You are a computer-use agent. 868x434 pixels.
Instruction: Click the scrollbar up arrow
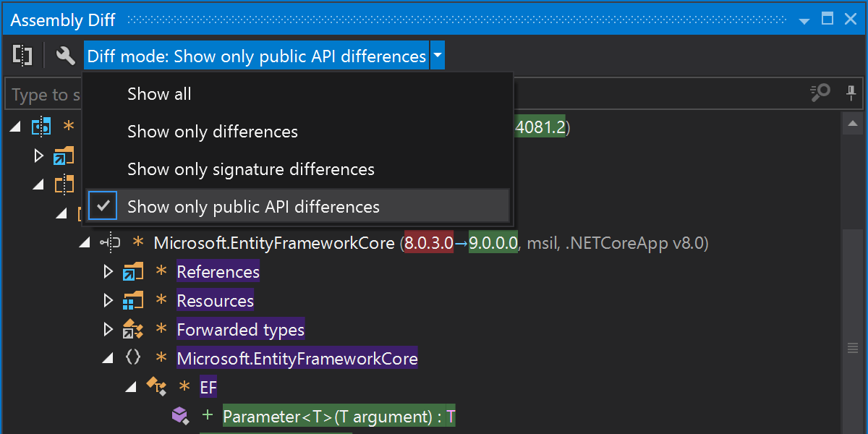click(852, 124)
